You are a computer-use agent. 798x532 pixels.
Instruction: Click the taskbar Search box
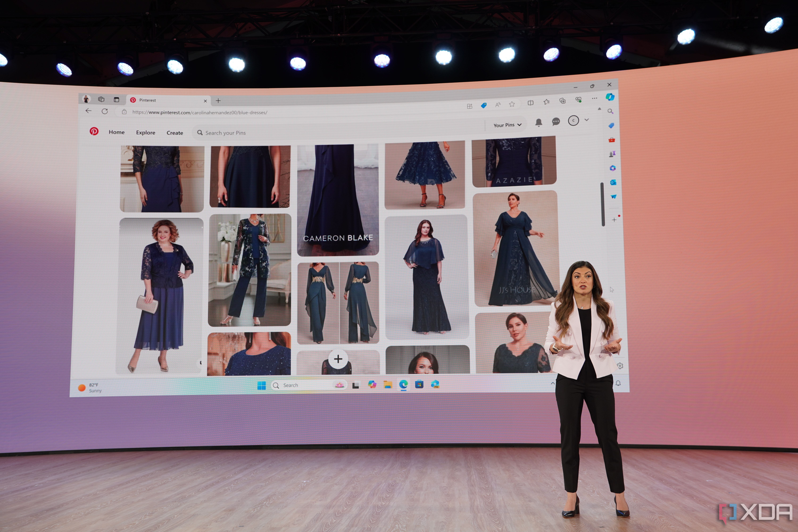point(309,385)
